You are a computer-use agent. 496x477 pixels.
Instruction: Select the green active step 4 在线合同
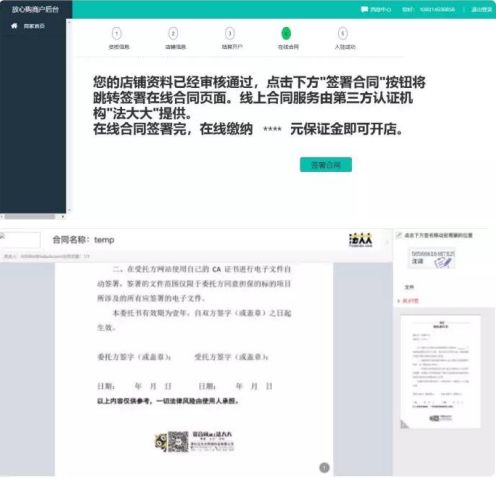tap(286, 33)
